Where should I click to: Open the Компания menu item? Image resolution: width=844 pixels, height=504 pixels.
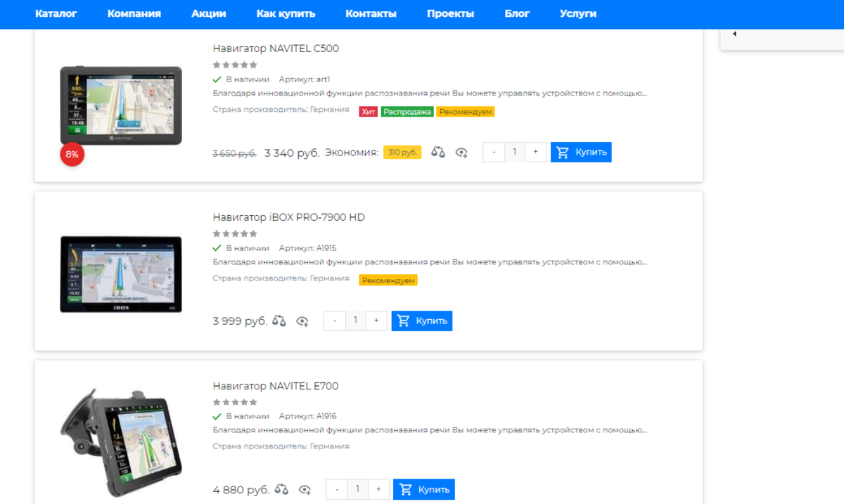pyautogui.click(x=134, y=13)
